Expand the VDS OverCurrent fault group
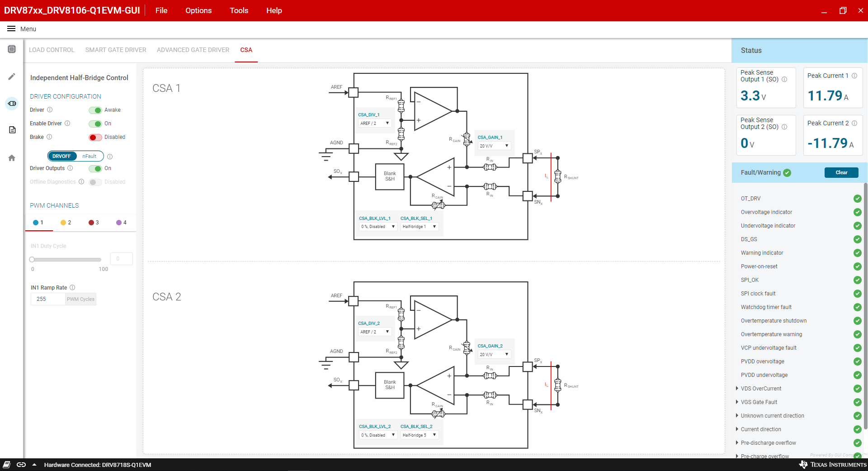The width and height of the screenshot is (868, 471). click(x=737, y=389)
